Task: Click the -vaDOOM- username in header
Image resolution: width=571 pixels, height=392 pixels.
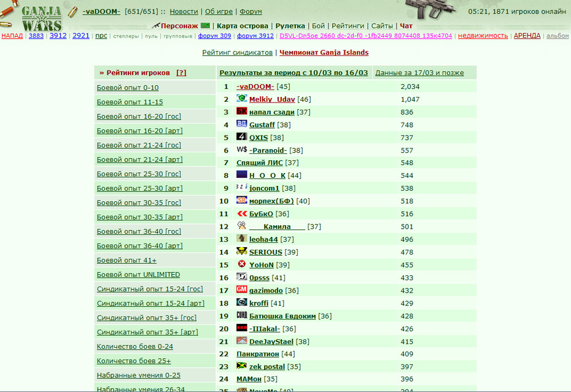Action: tap(101, 12)
